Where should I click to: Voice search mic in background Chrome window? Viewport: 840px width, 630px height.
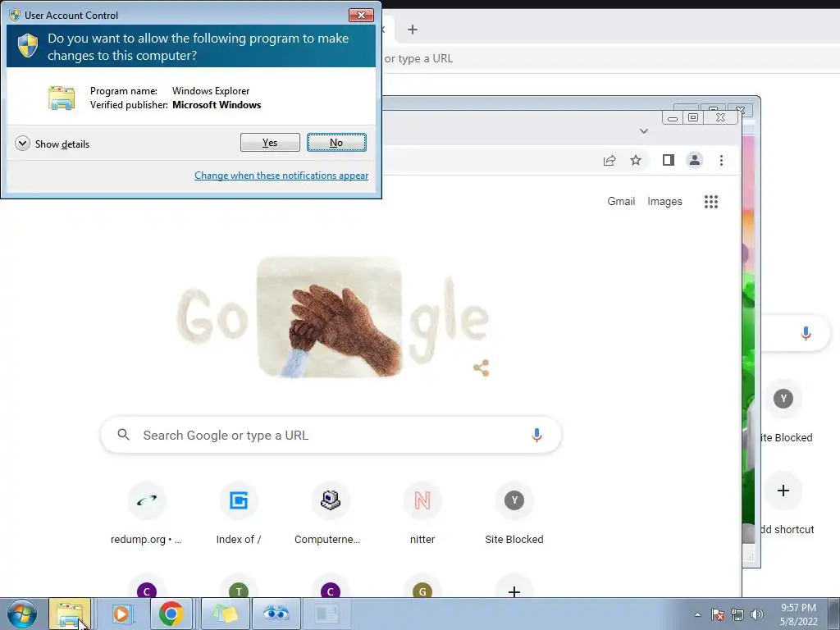coord(806,333)
